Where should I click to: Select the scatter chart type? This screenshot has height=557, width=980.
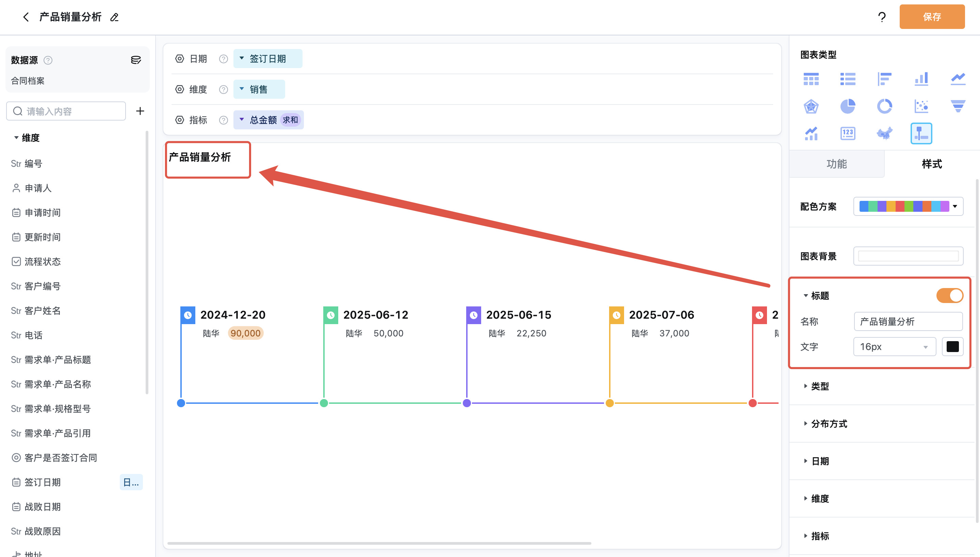(921, 106)
